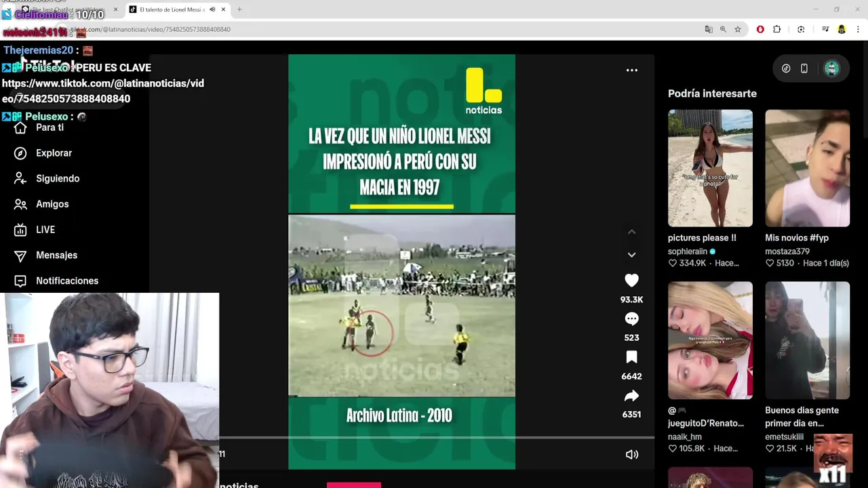Pause the Messi 1997 video player
The width and height of the screenshot is (868, 488).
pyautogui.click(x=401, y=262)
